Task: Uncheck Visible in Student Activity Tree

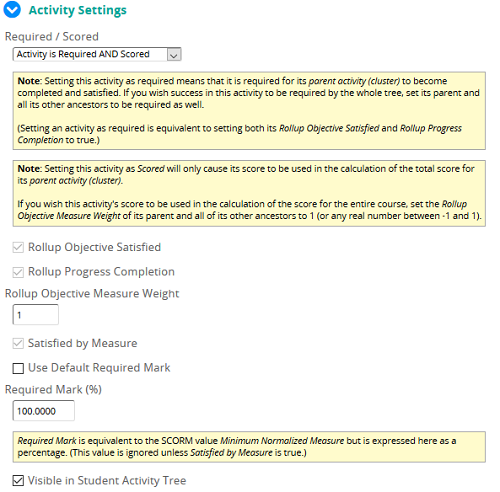Action: pos(18,481)
